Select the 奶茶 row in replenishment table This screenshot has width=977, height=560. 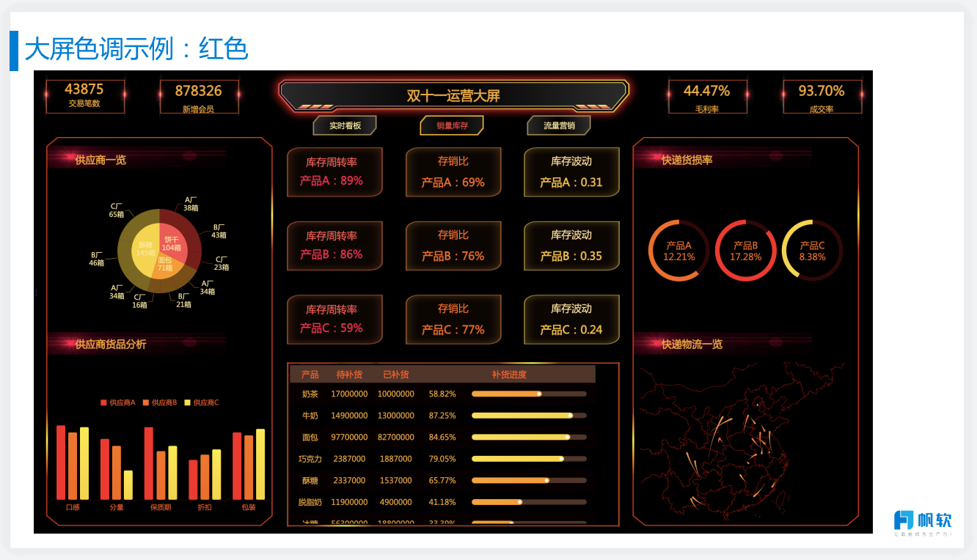(444, 394)
